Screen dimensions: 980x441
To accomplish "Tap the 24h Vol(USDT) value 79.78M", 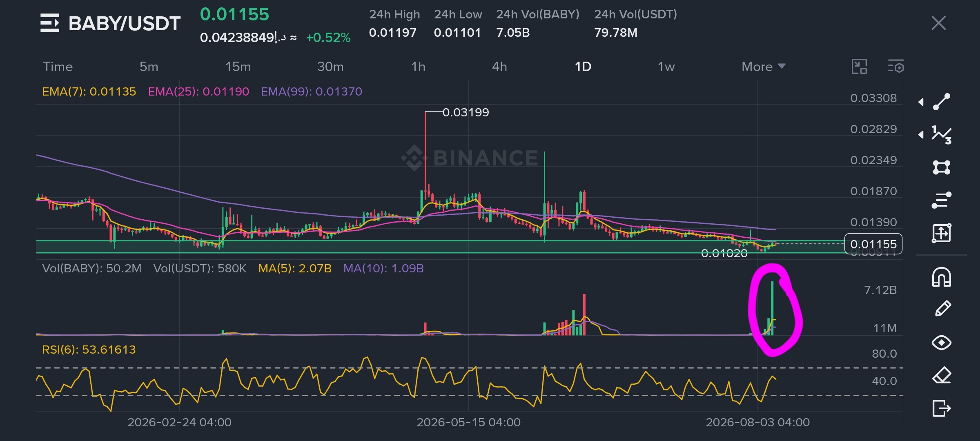I will (x=616, y=33).
